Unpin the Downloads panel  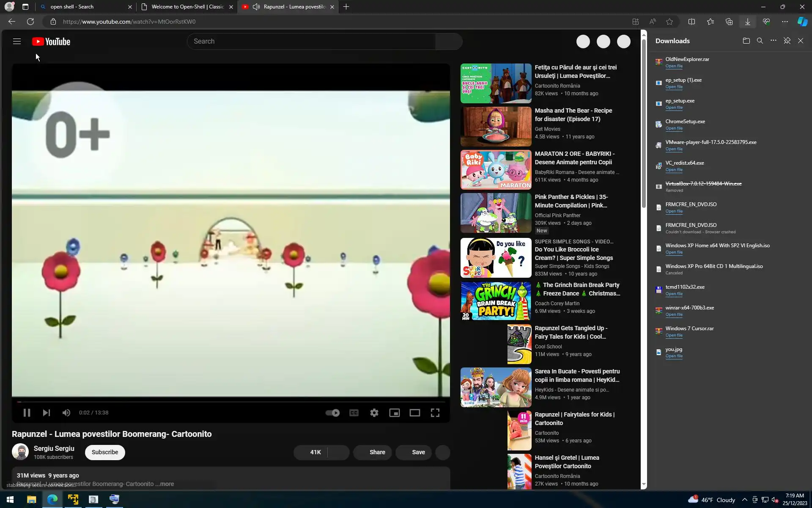[x=787, y=41]
